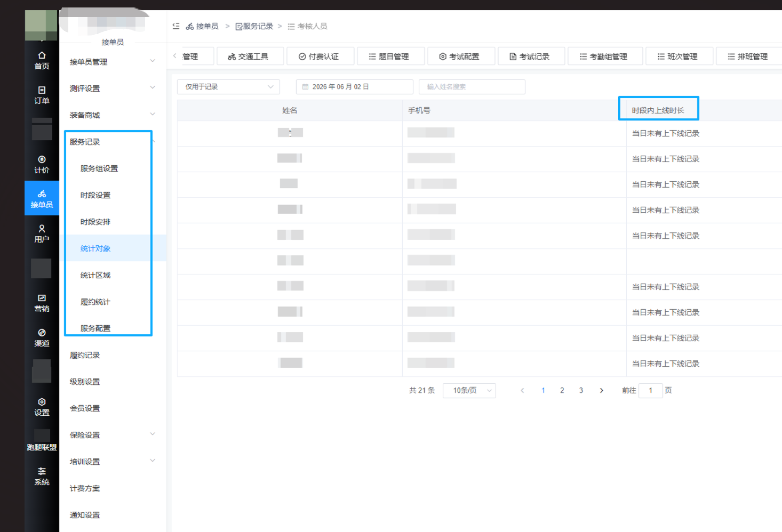Switch to the 考试记录 tab
The width and height of the screenshot is (782, 532).
tap(531, 57)
